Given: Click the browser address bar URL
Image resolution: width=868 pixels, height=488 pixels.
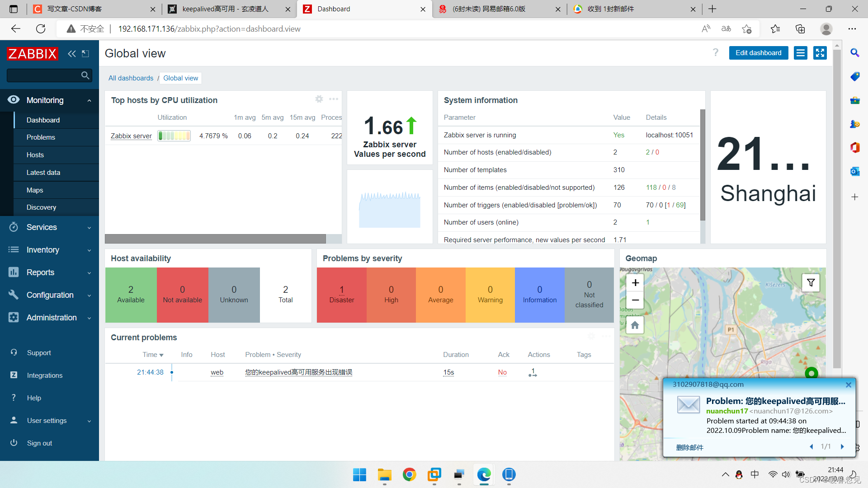Looking at the screenshot, I should coord(209,29).
